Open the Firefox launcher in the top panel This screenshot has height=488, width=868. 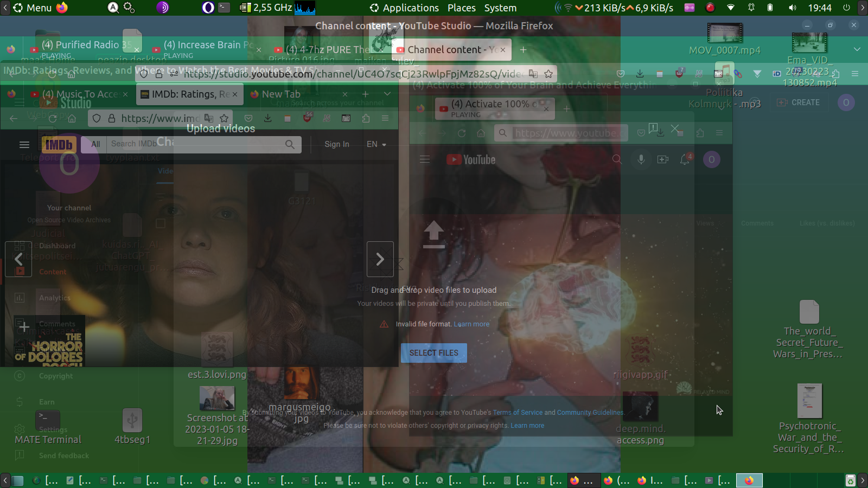point(62,8)
